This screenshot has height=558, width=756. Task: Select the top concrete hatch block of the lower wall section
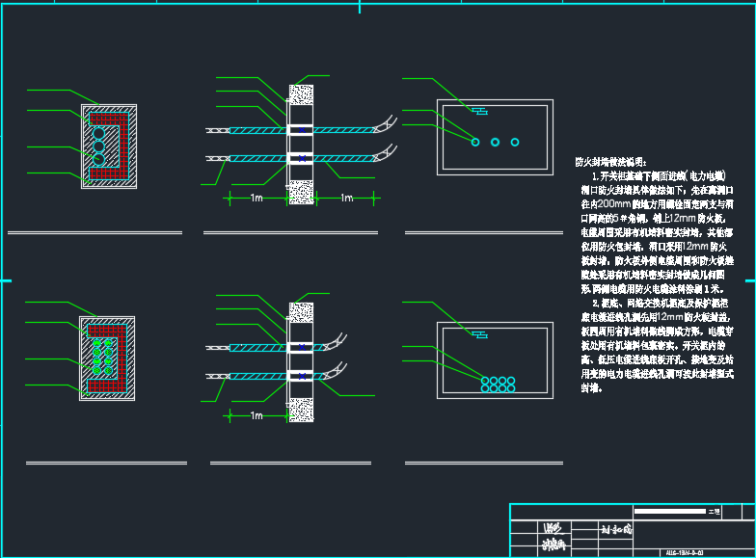pyautogui.click(x=301, y=312)
